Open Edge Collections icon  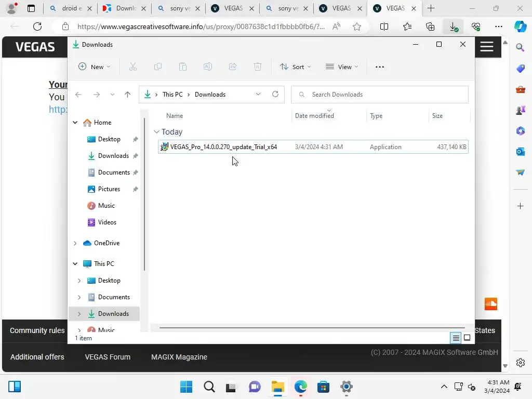430,26
